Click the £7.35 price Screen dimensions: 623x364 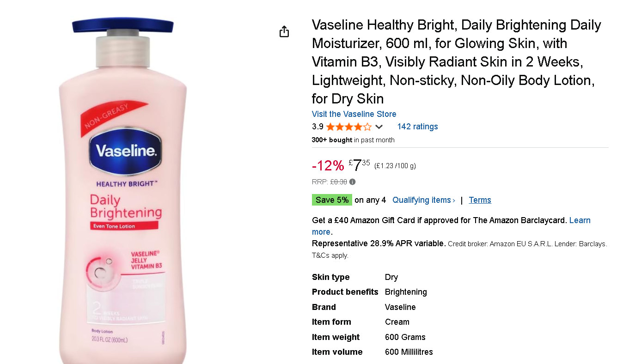click(x=359, y=165)
